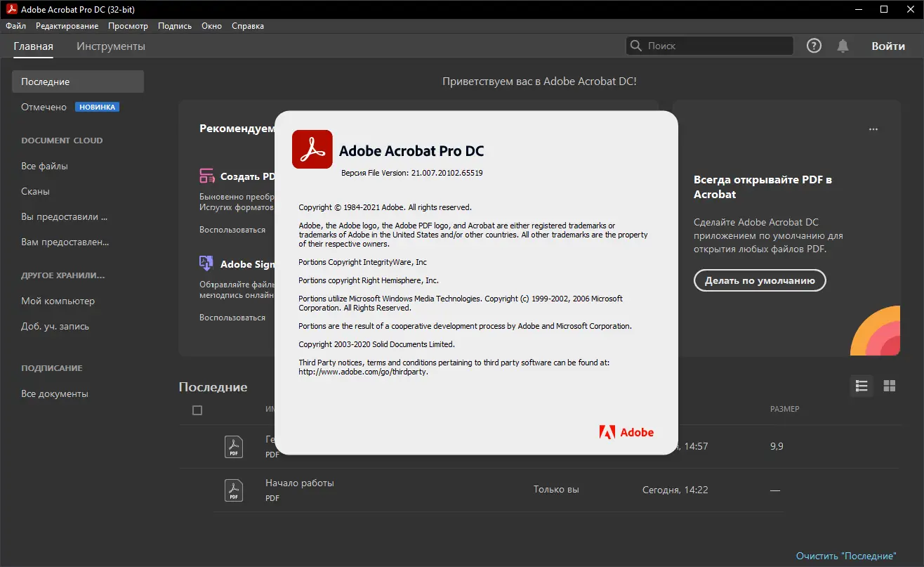Image resolution: width=924 pixels, height=567 pixels.
Task: Open Сканы in the sidebar
Action: coord(35,191)
